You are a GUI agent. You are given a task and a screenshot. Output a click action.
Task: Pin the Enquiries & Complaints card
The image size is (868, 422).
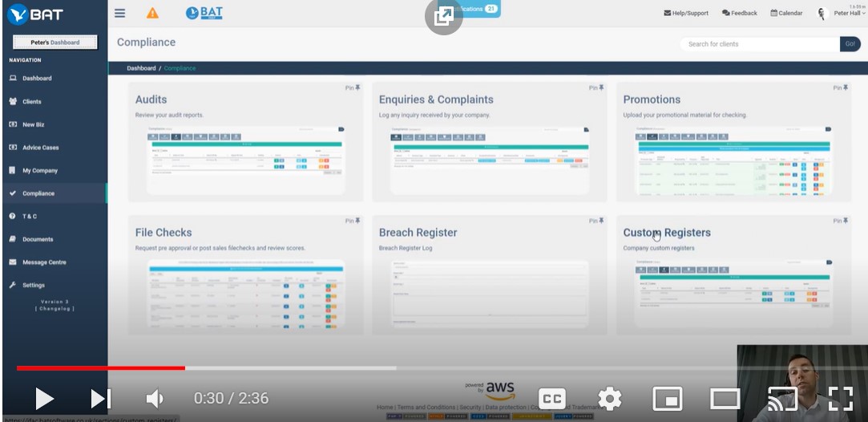[596, 88]
